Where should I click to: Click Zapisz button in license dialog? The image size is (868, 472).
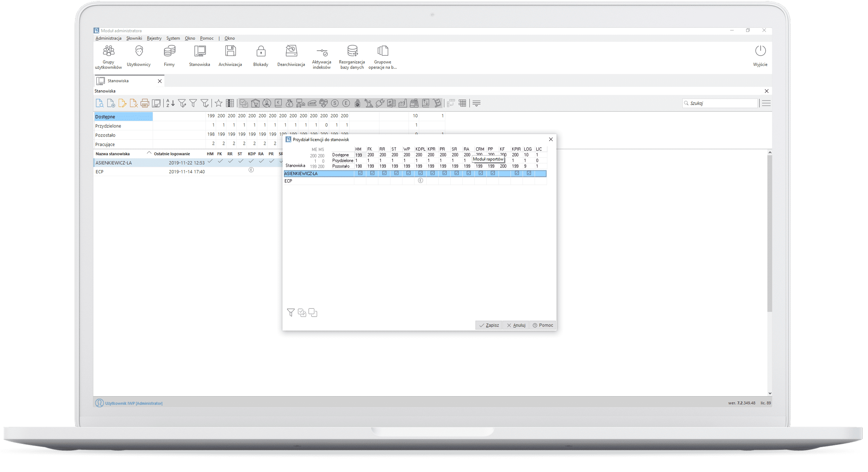click(x=489, y=325)
